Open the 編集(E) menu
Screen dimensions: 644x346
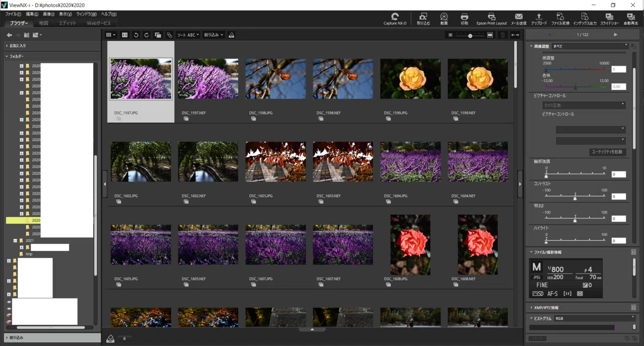pyautogui.click(x=32, y=14)
